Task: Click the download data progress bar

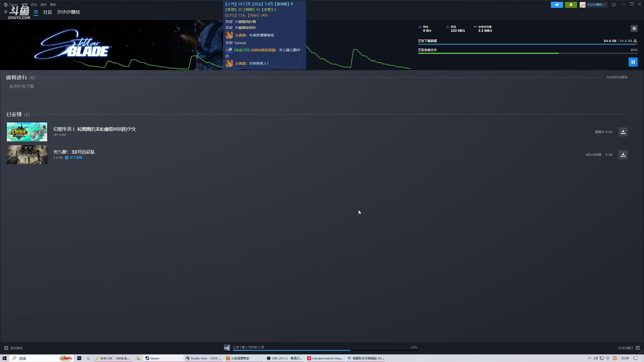Action: pyautogui.click(x=528, y=44)
